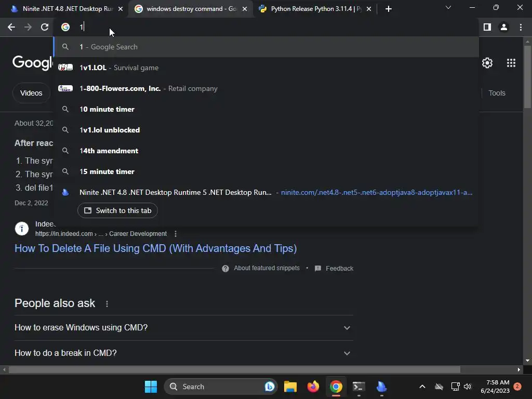Click the taskbar Search box
The width and height of the screenshot is (532, 399).
[220, 387]
